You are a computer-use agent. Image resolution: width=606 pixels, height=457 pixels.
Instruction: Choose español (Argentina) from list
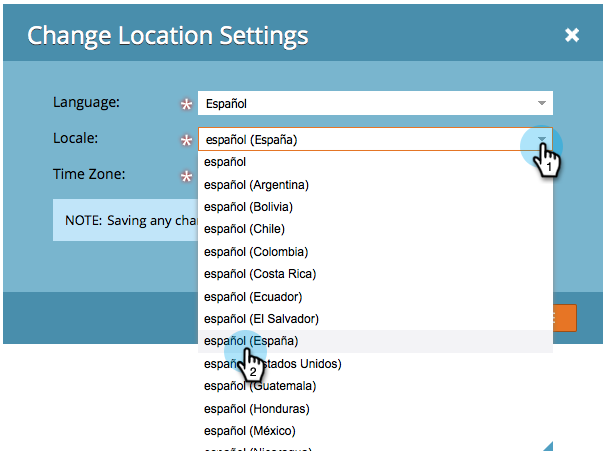pos(375,185)
